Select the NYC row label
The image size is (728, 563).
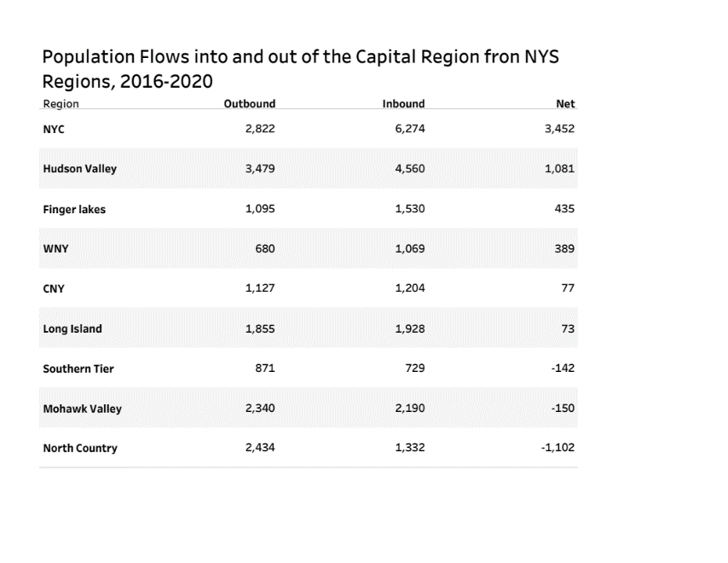point(54,129)
